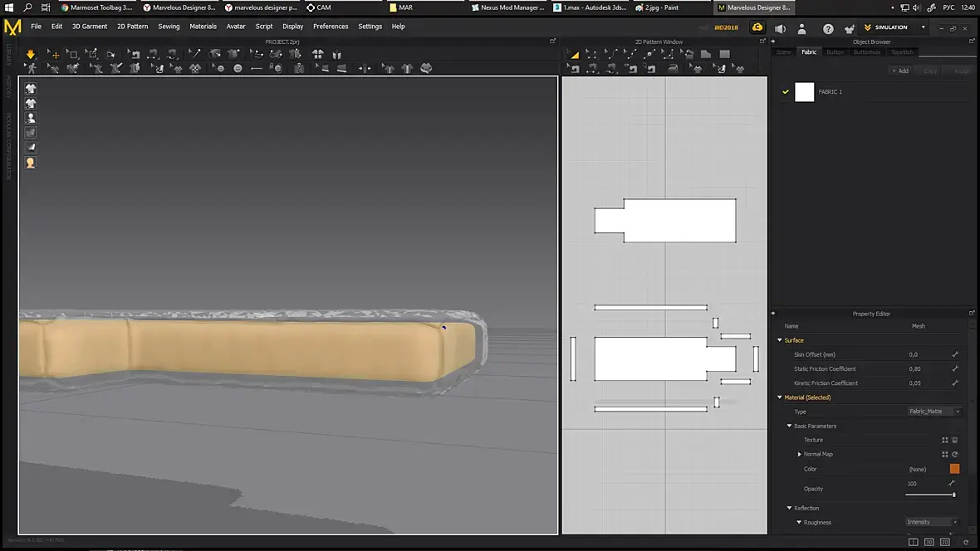980x551 pixels.
Task: Toggle the avatar display icon in viewport
Action: point(31,118)
